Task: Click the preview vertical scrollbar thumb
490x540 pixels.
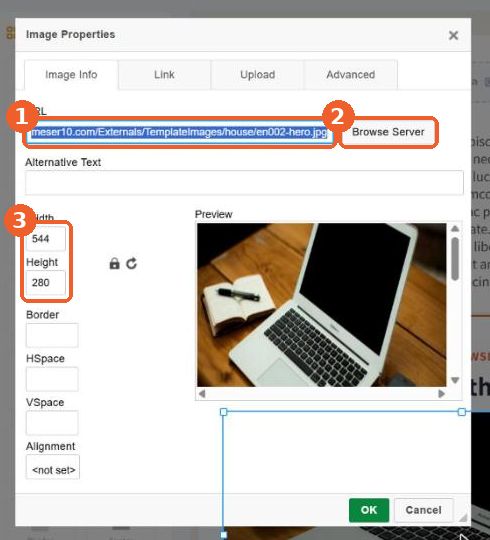Action: pyautogui.click(x=455, y=258)
